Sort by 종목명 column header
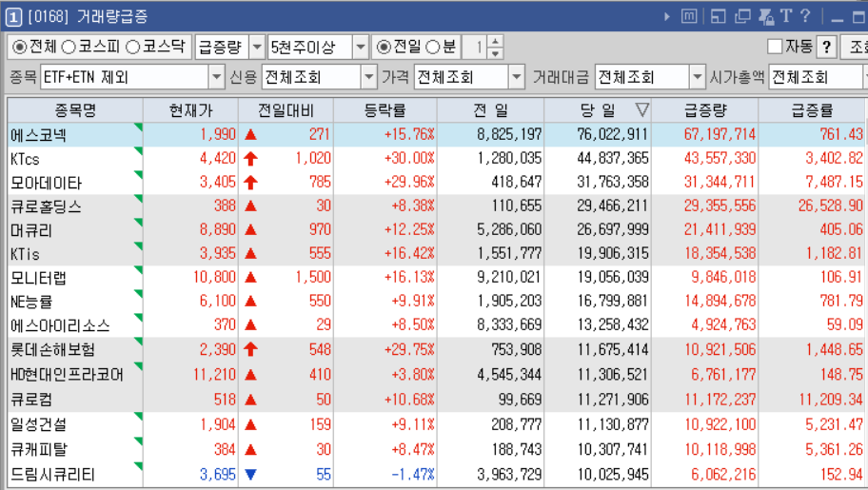The image size is (868, 490). coord(75,110)
